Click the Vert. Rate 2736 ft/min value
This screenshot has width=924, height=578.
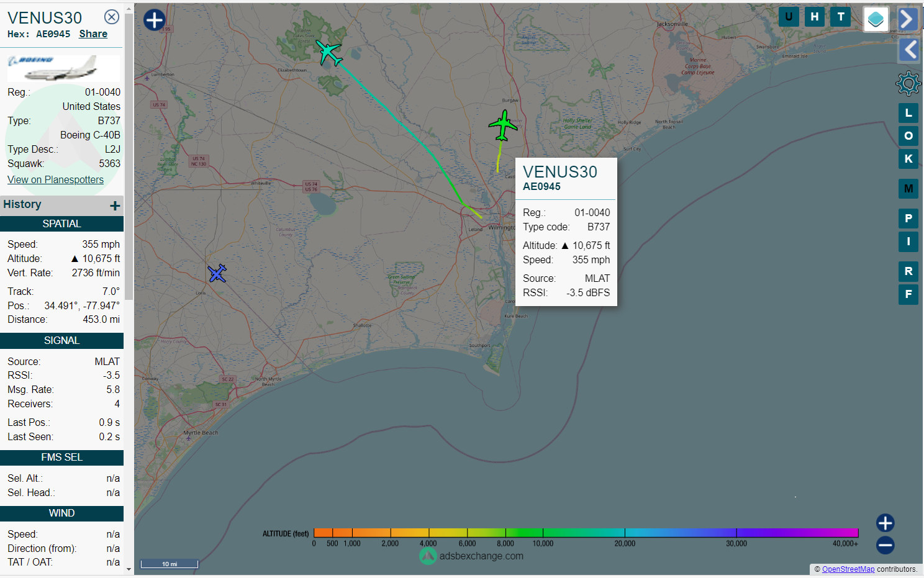pos(96,273)
